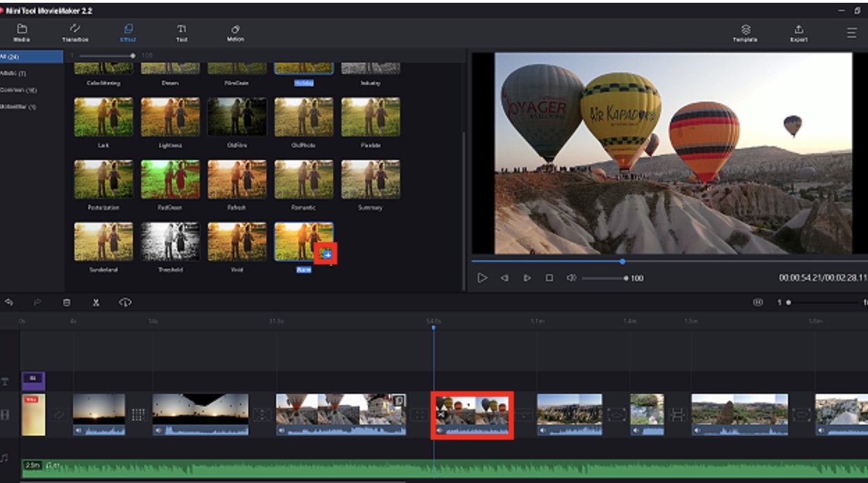Screen dimensions: 868x483
Task: Select the Effect tab
Action: pos(128,33)
